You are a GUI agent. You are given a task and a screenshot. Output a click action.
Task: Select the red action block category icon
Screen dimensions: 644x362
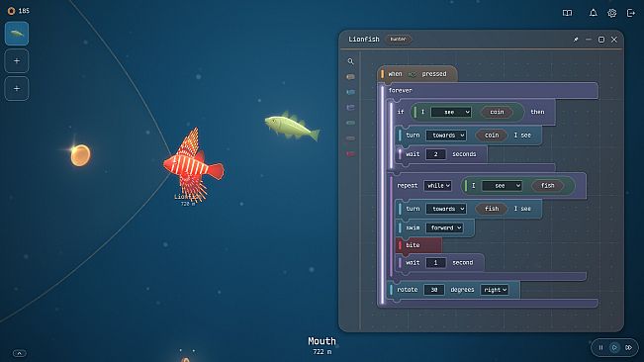pyautogui.click(x=350, y=154)
